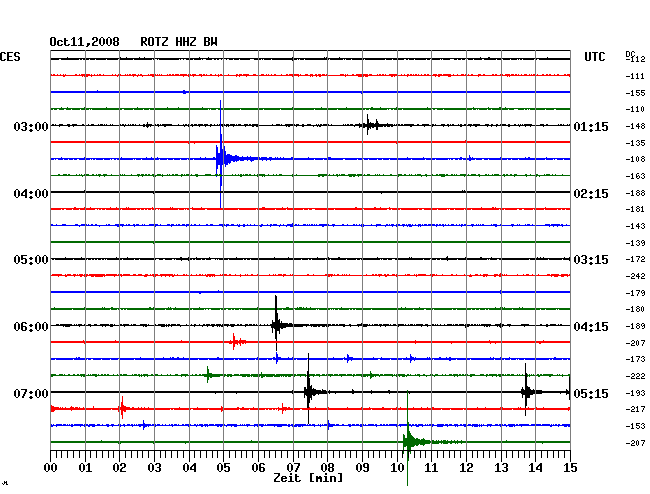650x494 pixels.
Task: Click the 06:00 local time label
Action: coord(31,327)
